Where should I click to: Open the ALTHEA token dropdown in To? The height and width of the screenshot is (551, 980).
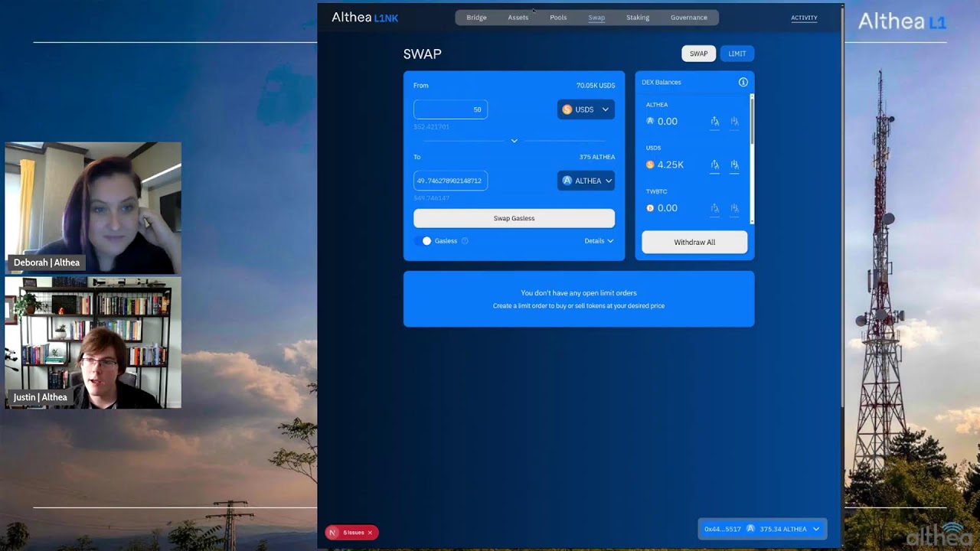tap(586, 181)
